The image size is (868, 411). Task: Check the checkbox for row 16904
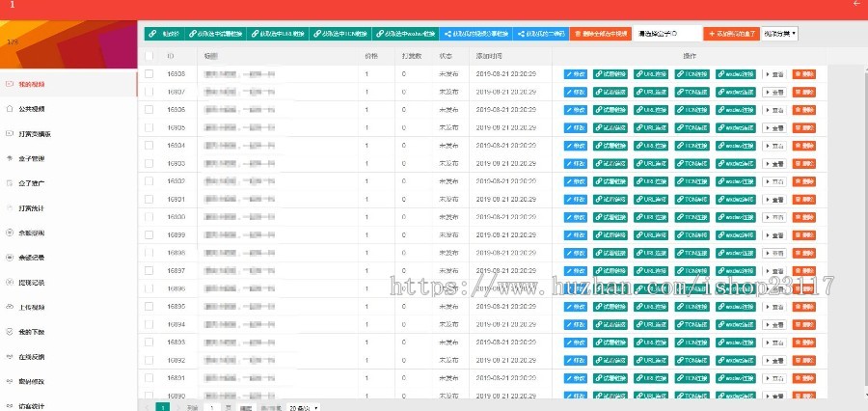coord(149,145)
